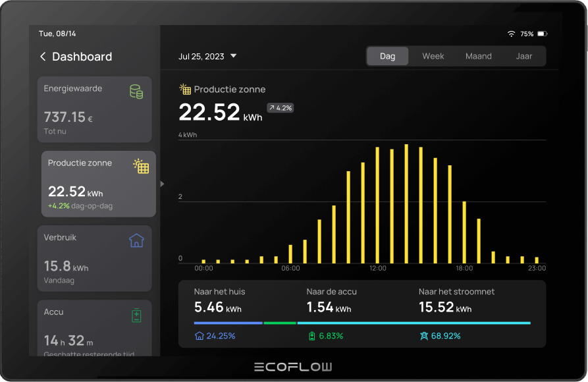Open the Verbruik 15.8 kWh card
This screenshot has width=588, height=382.
94,258
